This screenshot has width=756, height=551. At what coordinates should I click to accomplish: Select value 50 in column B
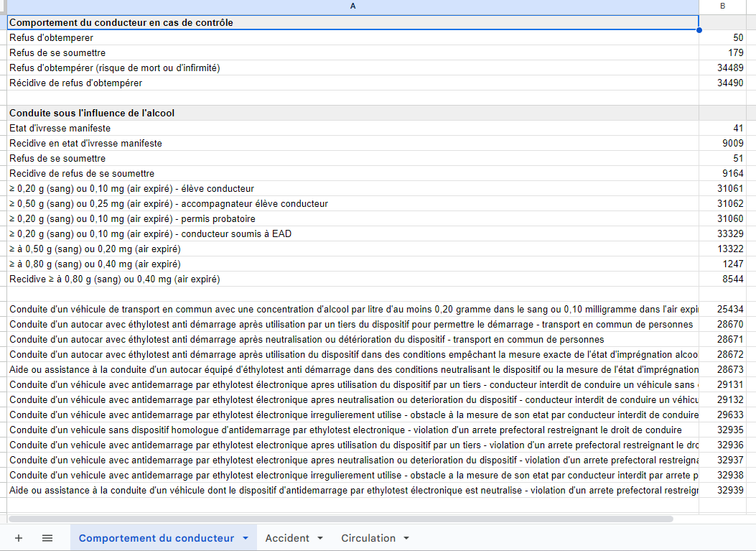tap(722, 37)
